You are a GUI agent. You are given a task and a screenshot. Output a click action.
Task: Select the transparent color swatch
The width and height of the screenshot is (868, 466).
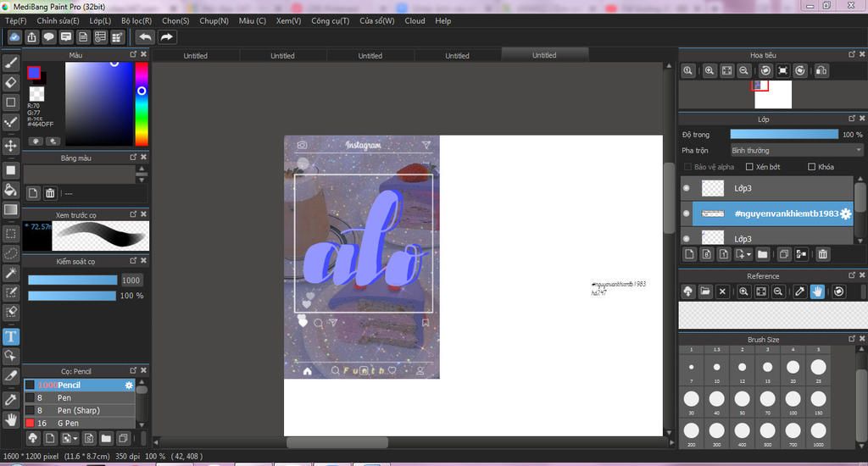point(36,93)
